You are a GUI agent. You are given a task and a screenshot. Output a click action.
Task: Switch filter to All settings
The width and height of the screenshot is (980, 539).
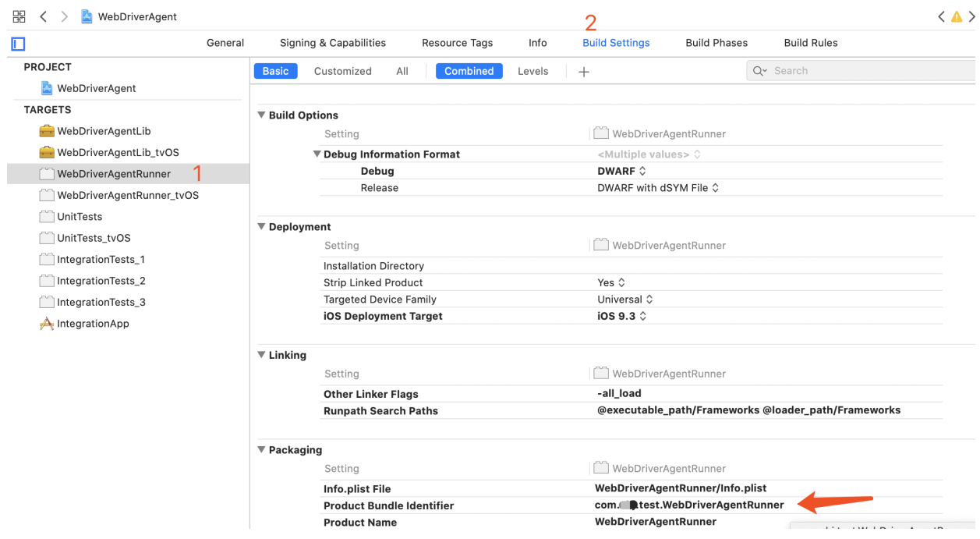(402, 71)
